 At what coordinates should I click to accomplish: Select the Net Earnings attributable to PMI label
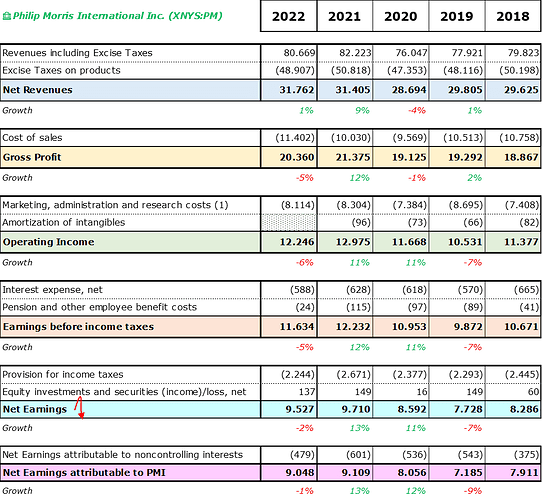[x=84, y=473]
